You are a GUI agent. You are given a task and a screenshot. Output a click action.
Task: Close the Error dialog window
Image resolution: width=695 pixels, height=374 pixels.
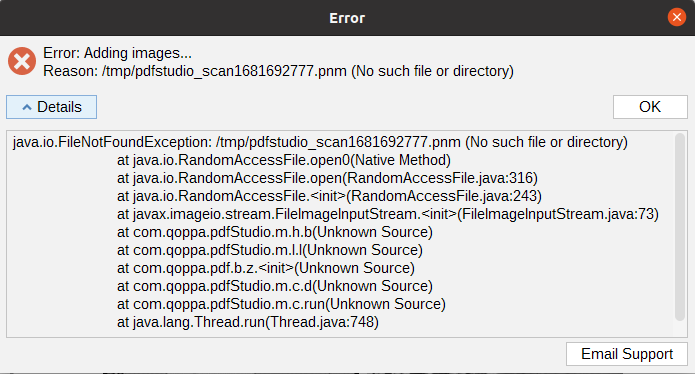676,17
